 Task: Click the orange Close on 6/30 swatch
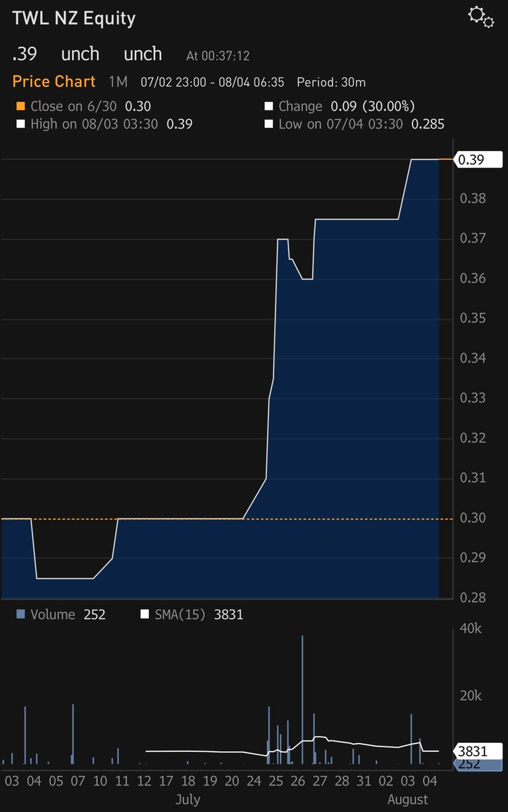(x=20, y=106)
